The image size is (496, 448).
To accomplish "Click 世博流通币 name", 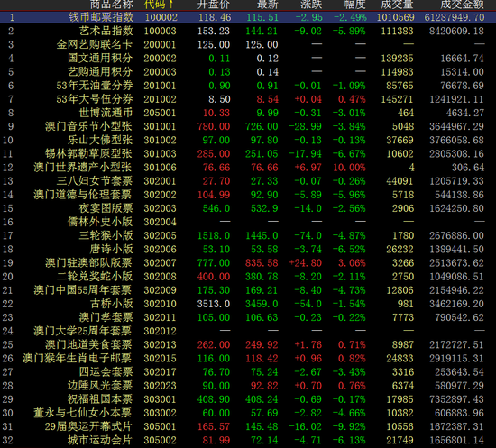I will point(106,113).
